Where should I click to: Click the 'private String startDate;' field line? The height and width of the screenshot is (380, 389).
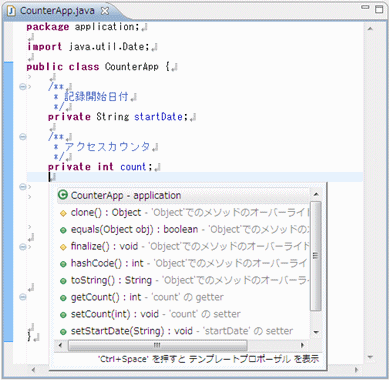(118, 117)
